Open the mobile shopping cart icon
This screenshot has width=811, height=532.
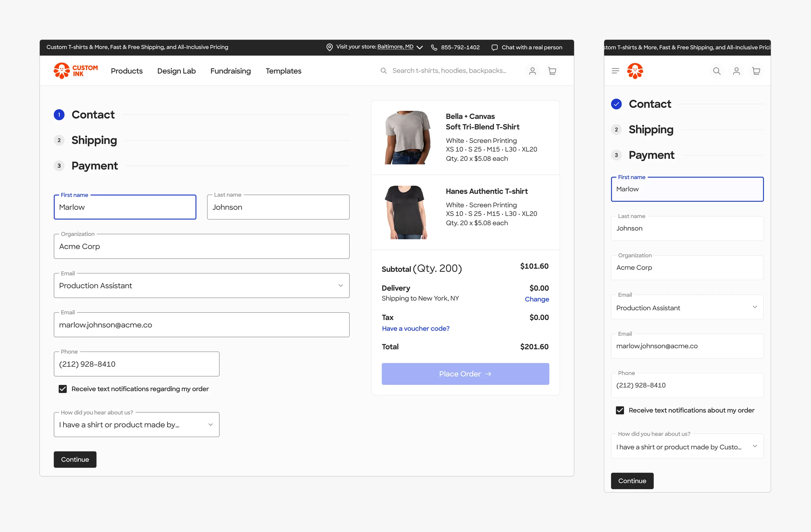756,71
